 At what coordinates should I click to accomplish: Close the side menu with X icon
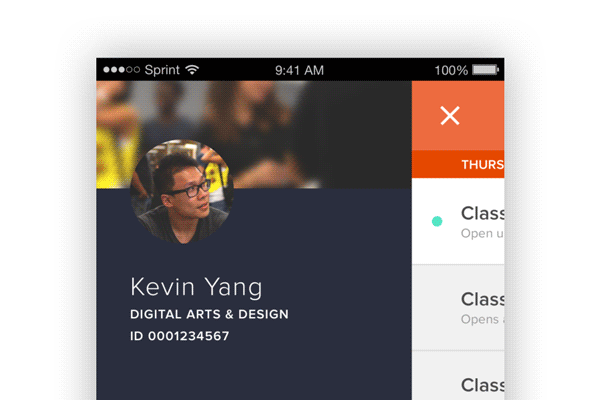pyautogui.click(x=450, y=116)
